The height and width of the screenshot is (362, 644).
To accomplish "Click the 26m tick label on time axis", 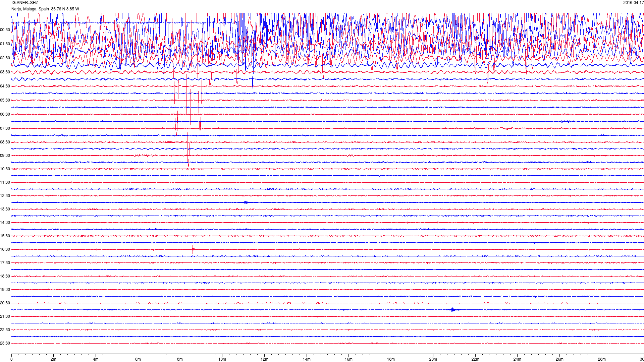I will [559, 359].
